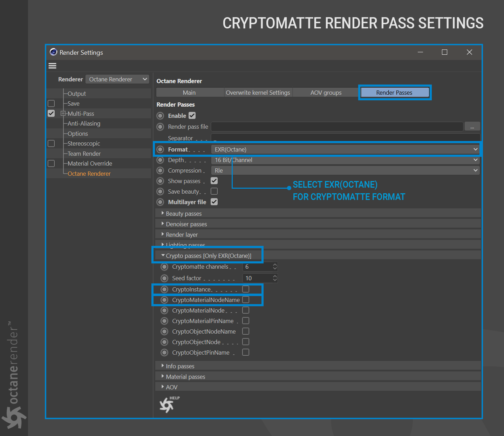Enable the CryptoObjectNodeName checkbox
Viewport: 504px width, 436px height.
(246, 331)
